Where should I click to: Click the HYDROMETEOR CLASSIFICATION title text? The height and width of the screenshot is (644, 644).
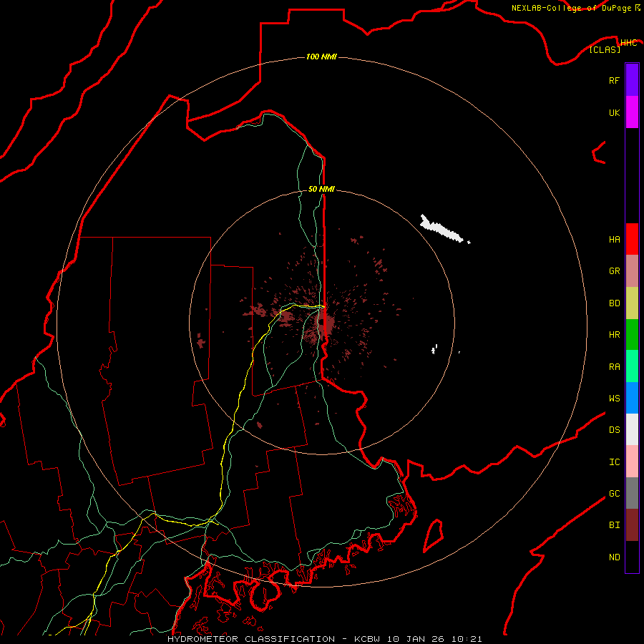point(251,639)
